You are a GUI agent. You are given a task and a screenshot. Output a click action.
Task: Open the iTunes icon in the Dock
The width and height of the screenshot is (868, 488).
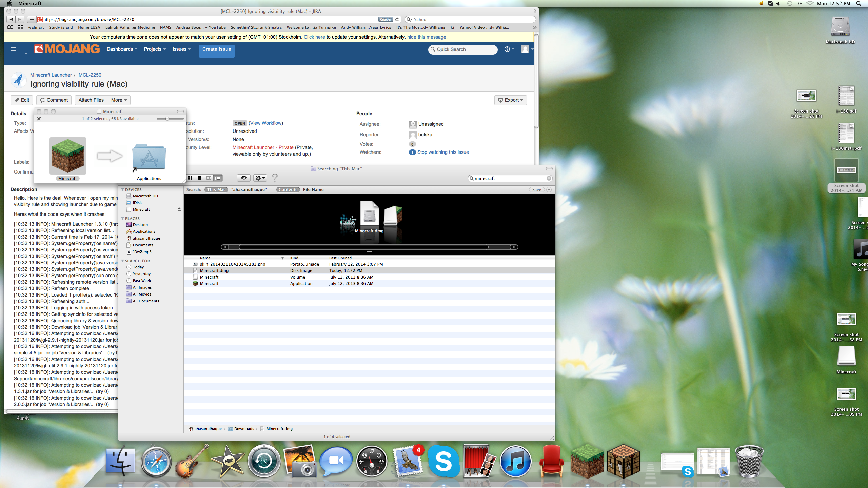[x=515, y=461]
